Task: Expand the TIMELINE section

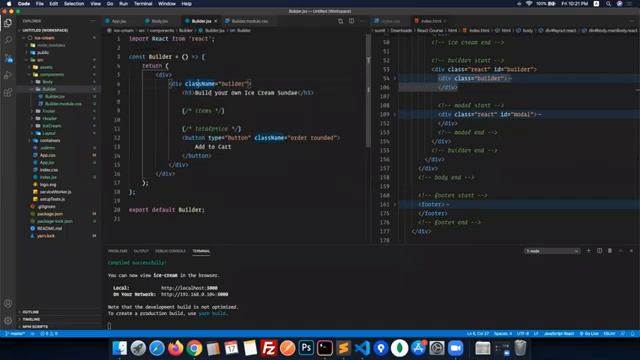Action: (31, 319)
